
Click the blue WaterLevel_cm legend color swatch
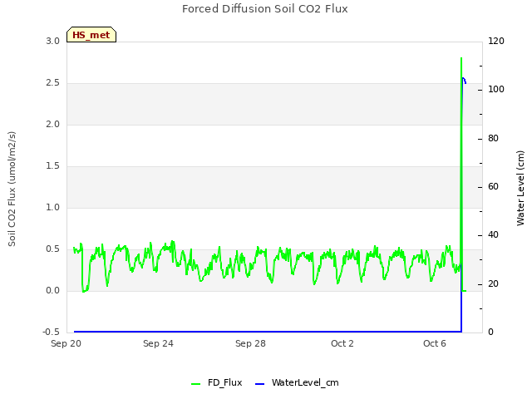[259, 384]
